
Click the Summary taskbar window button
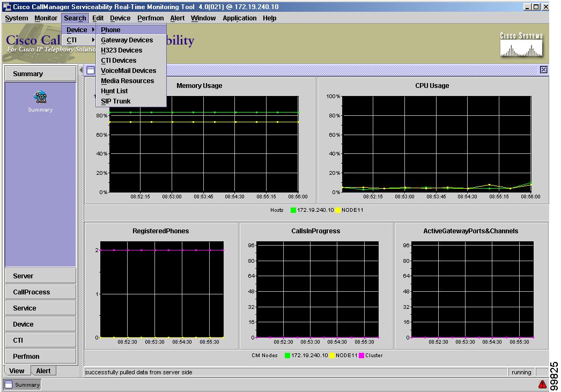point(22,385)
